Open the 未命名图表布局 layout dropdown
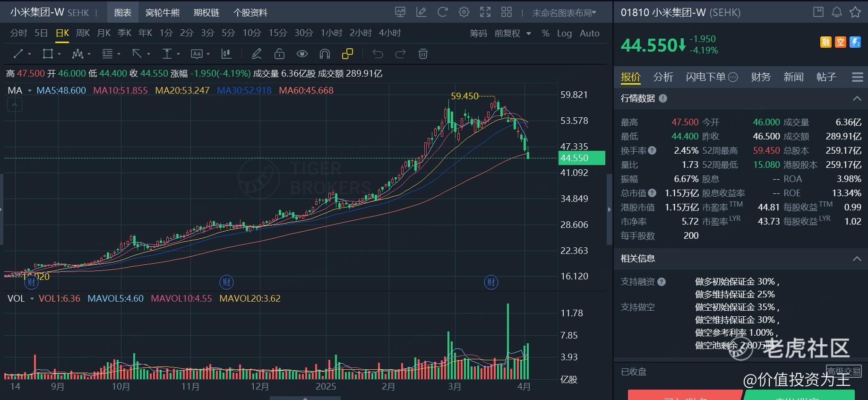 click(x=564, y=13)
